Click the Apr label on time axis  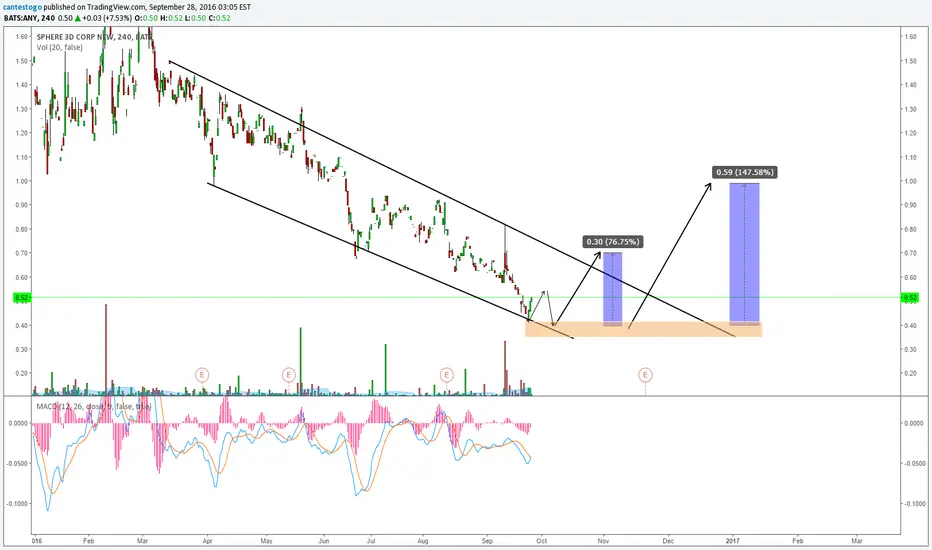click(x=207, y=541)
